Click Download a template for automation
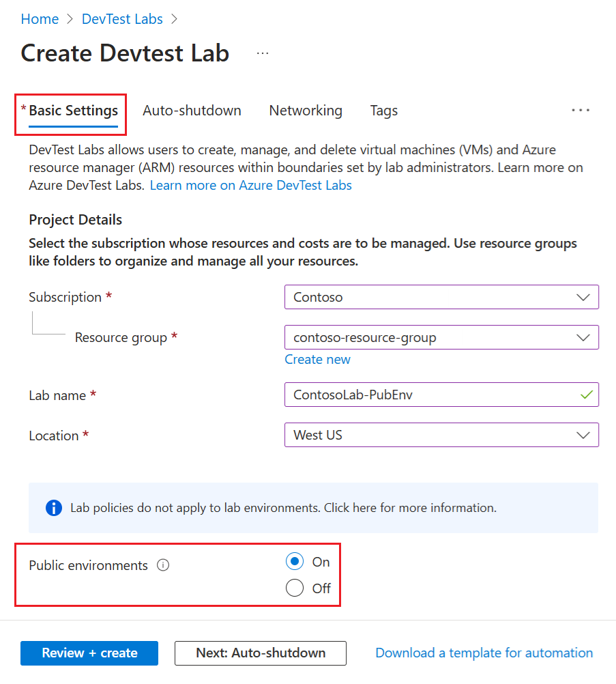 (484, 653)
